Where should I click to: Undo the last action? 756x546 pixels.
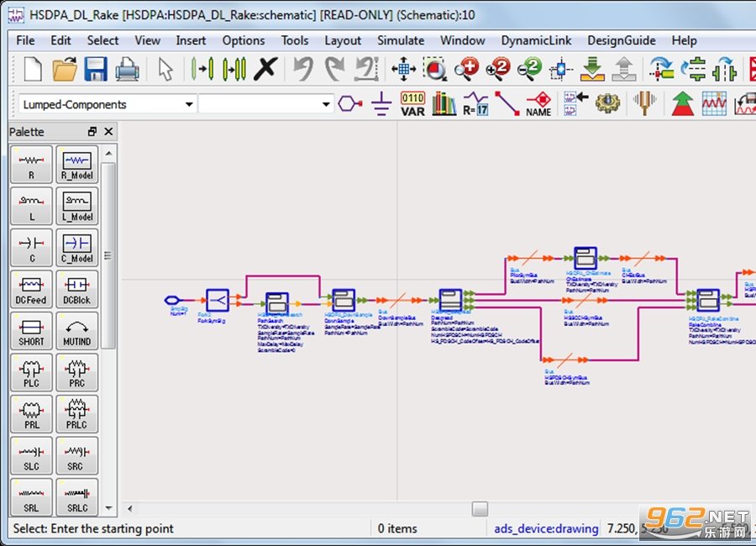[x=303, y=69]
